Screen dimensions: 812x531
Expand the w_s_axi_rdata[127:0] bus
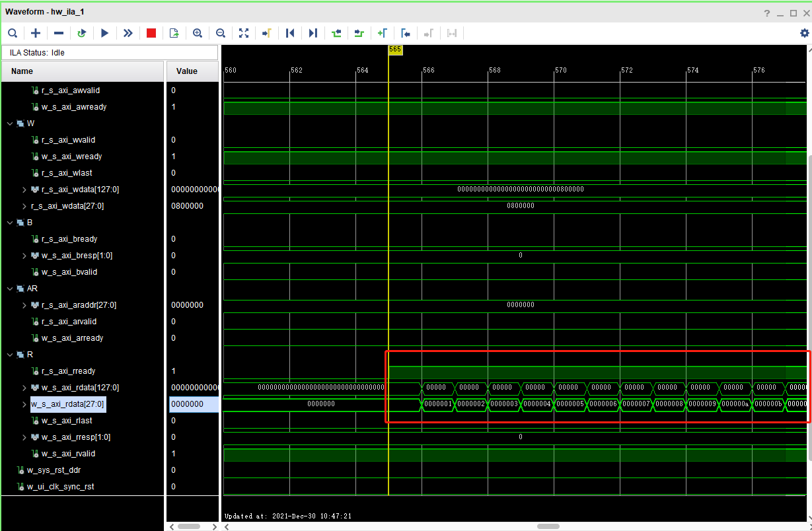point(24,387)
